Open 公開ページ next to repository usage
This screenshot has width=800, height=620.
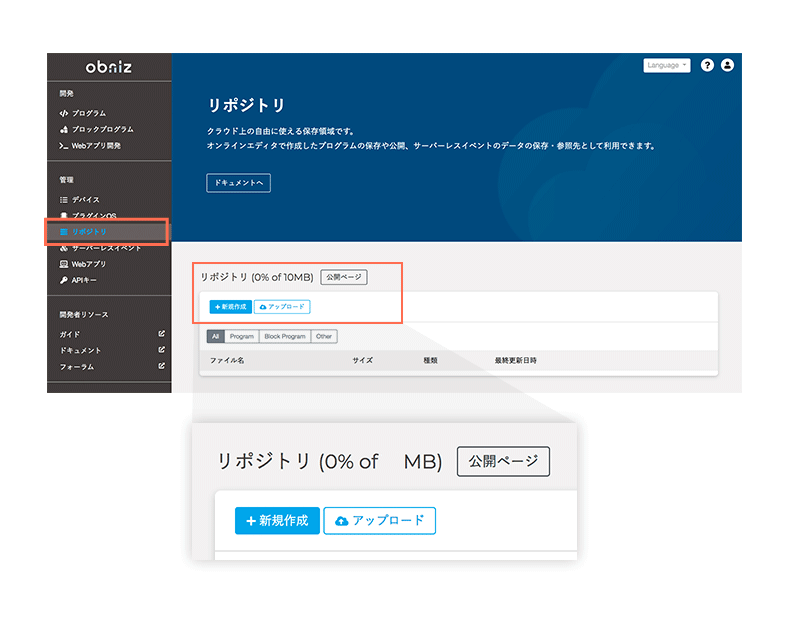point(344,277)
